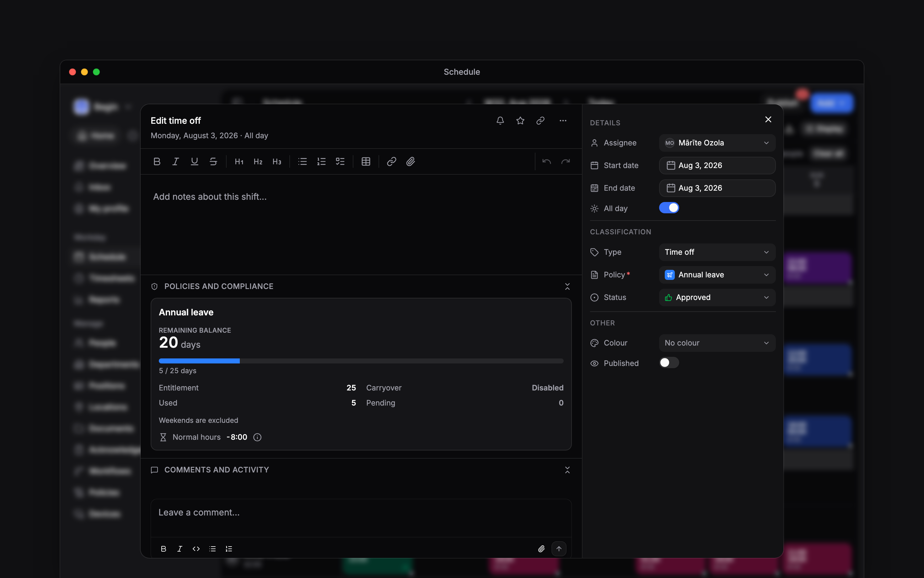Click the Monday, August 3, 2026 subtitle
Viewport: 924px width, 578px height.
209,136
